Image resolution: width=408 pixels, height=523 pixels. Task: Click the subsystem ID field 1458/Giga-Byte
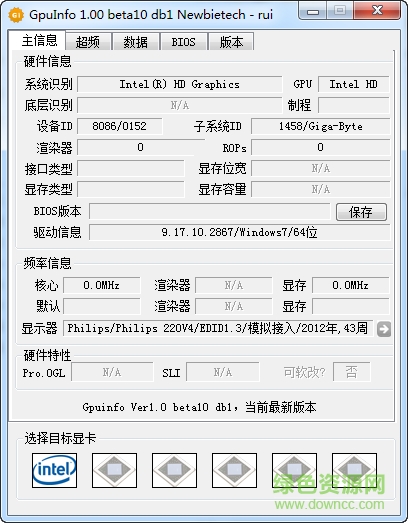tap(321, 126)
